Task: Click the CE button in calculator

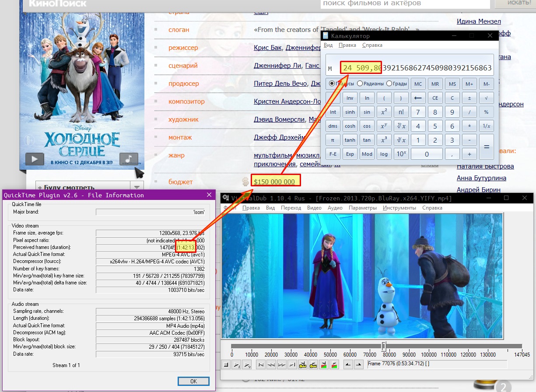Action: [x=435, y=98]
